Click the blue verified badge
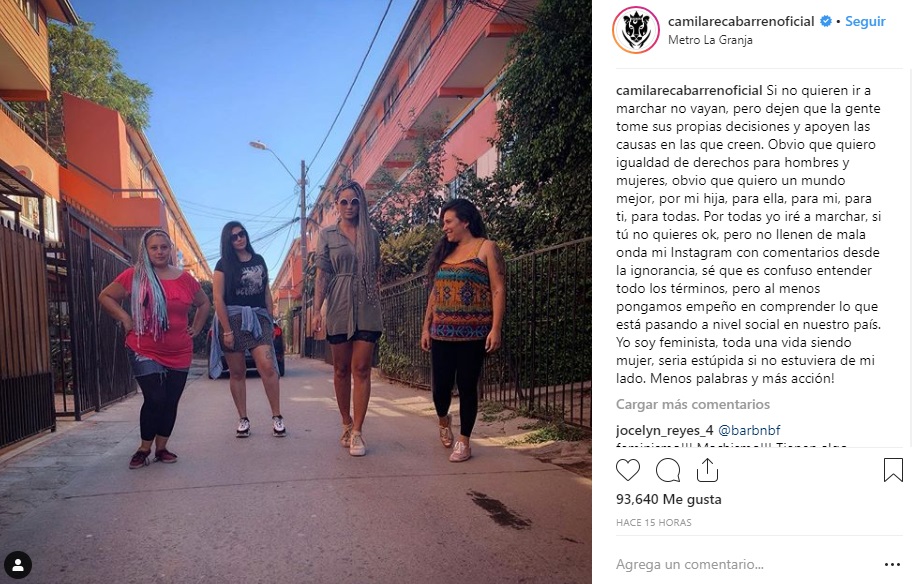 825,22
